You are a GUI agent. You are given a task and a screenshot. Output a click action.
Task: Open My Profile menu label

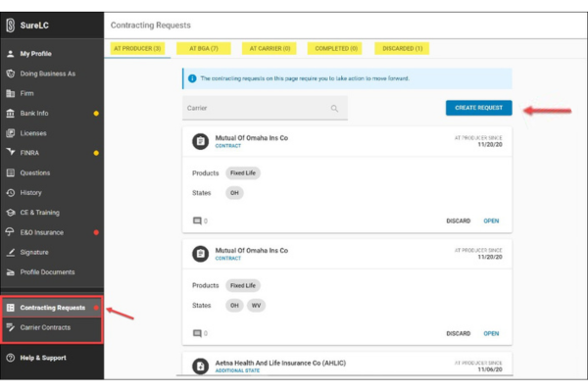[x=36, y=54]
